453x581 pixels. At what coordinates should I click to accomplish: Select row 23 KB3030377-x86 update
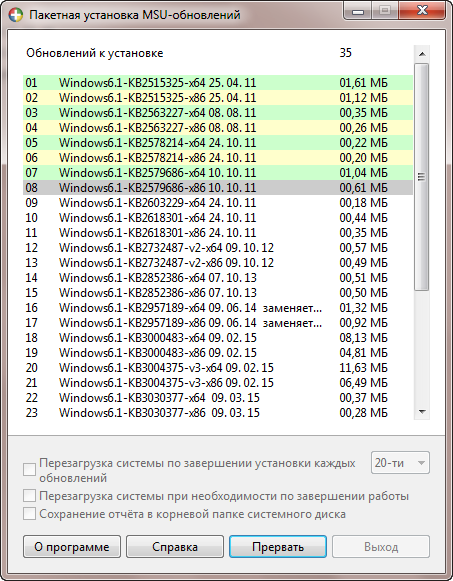point(218,412)
